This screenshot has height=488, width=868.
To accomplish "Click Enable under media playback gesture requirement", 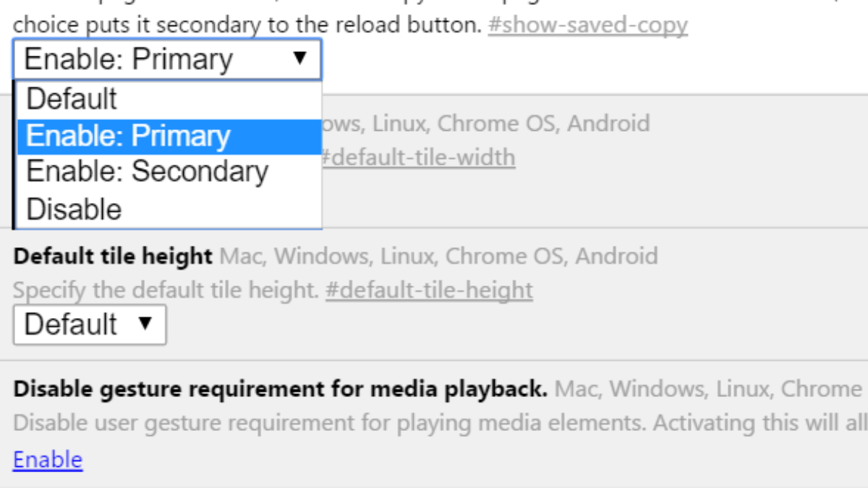I will pos(48,460).
